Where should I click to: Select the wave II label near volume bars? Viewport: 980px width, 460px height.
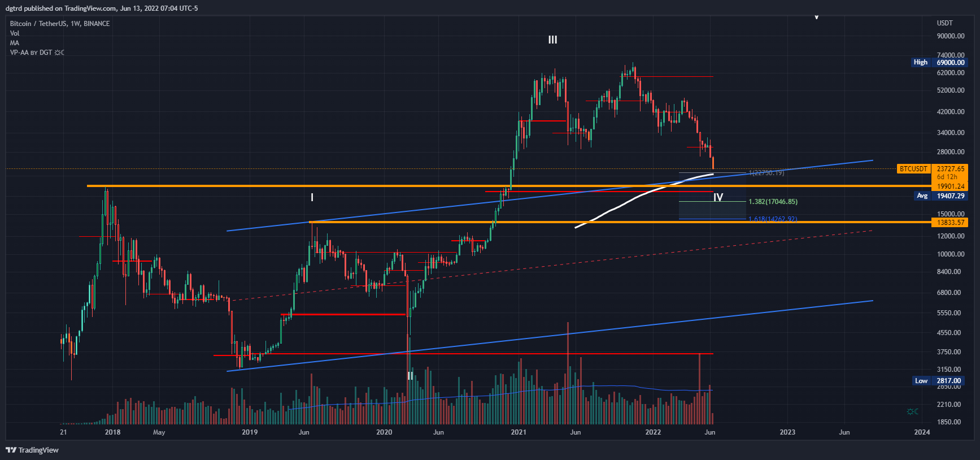(x=410, y=376)
